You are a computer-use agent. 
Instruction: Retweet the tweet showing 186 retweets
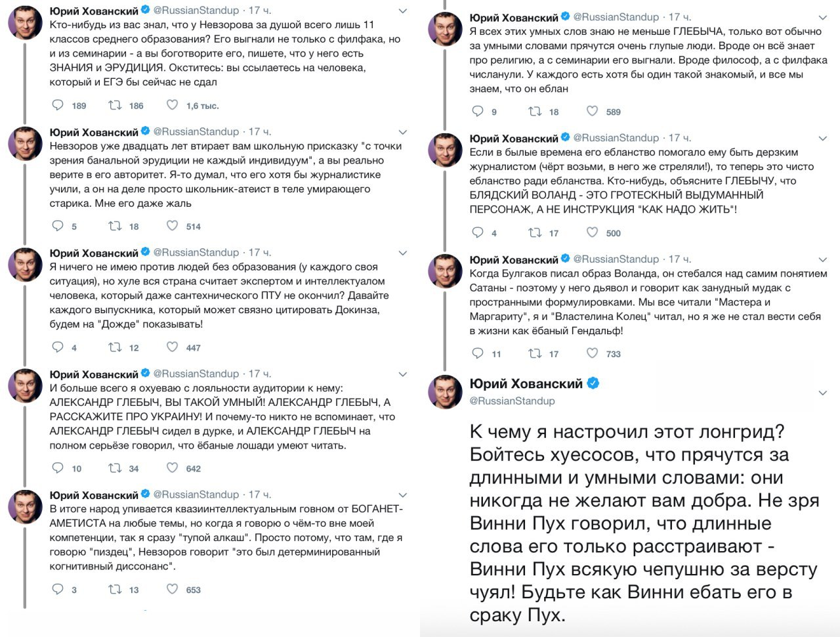[115, 105]
